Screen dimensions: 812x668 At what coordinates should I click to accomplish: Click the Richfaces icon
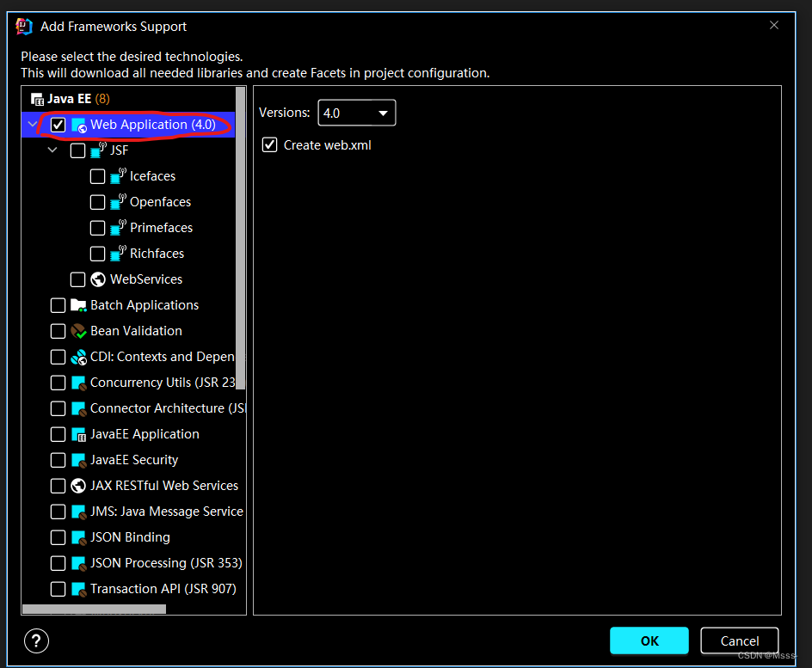tap(118, 254)
